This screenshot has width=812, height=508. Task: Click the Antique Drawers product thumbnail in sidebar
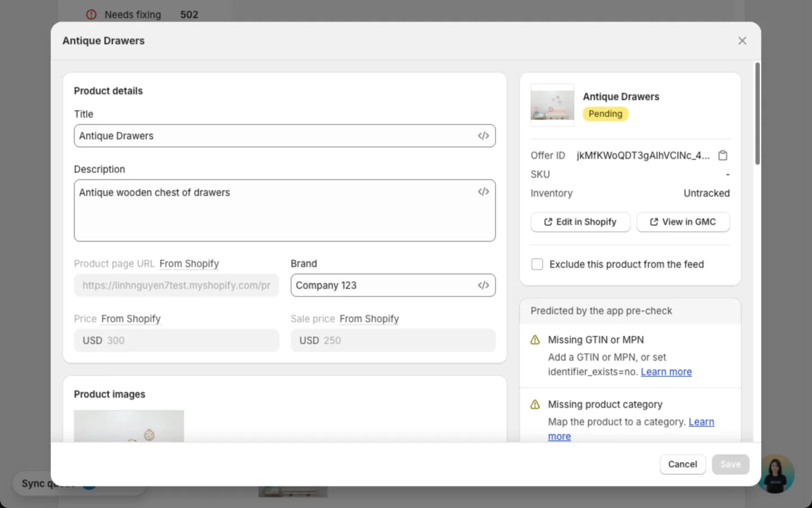tap(552, 105)
